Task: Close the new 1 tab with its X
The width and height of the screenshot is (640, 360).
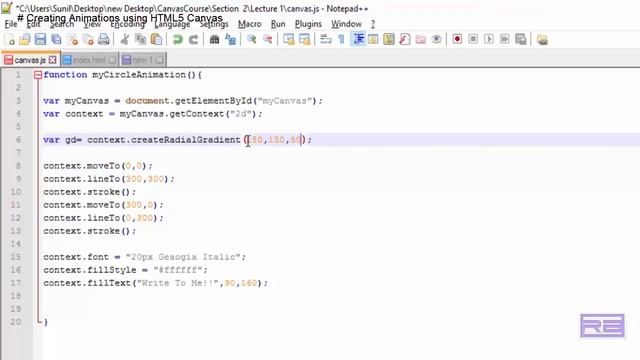Action: coord(160,60)
